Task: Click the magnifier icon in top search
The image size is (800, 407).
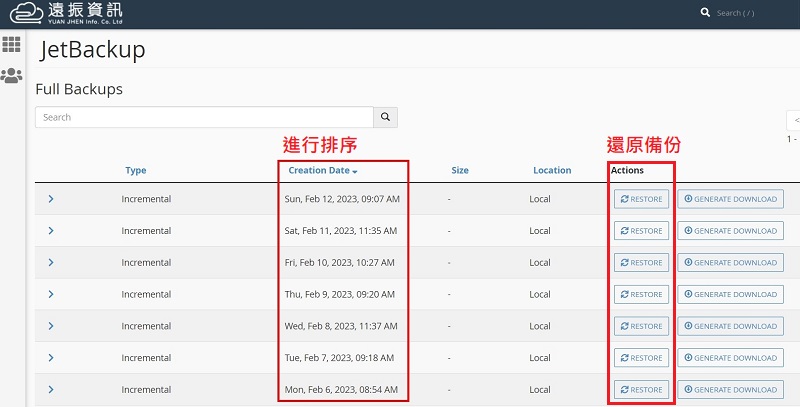Action: point(705,12)
